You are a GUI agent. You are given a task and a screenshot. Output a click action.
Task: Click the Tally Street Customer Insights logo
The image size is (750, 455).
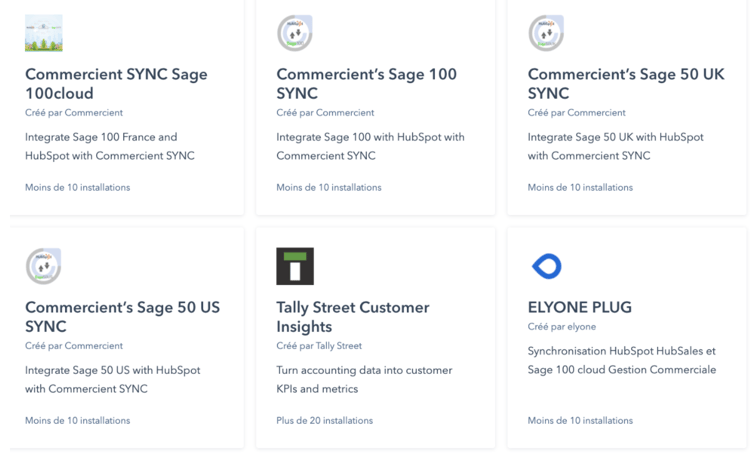click(x=295, y=266)
